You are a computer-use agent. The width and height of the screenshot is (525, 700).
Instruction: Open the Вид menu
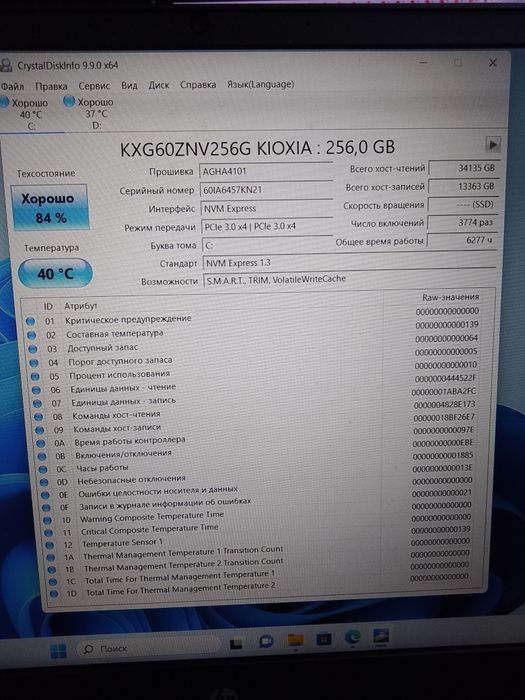(x=129, y=85)
